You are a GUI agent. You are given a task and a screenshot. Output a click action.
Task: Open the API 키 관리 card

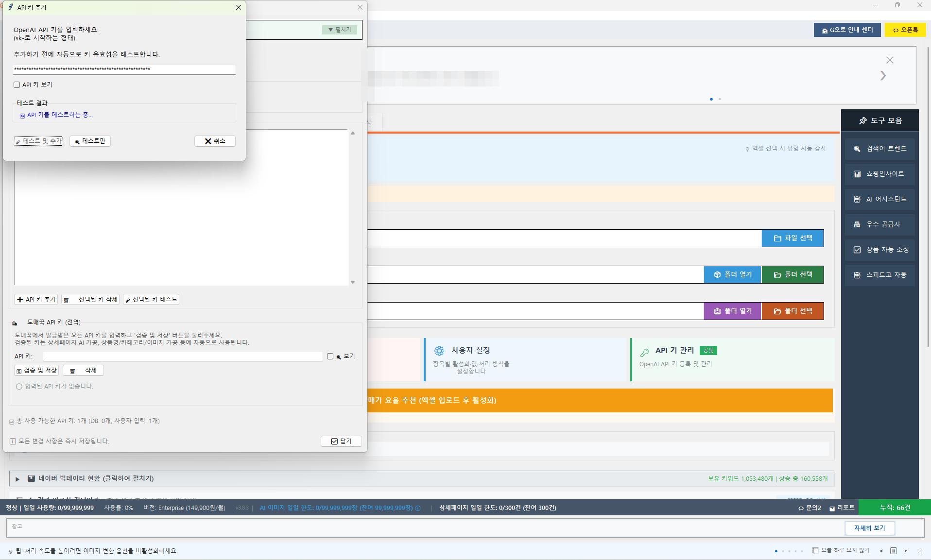(x=732, y=360)
